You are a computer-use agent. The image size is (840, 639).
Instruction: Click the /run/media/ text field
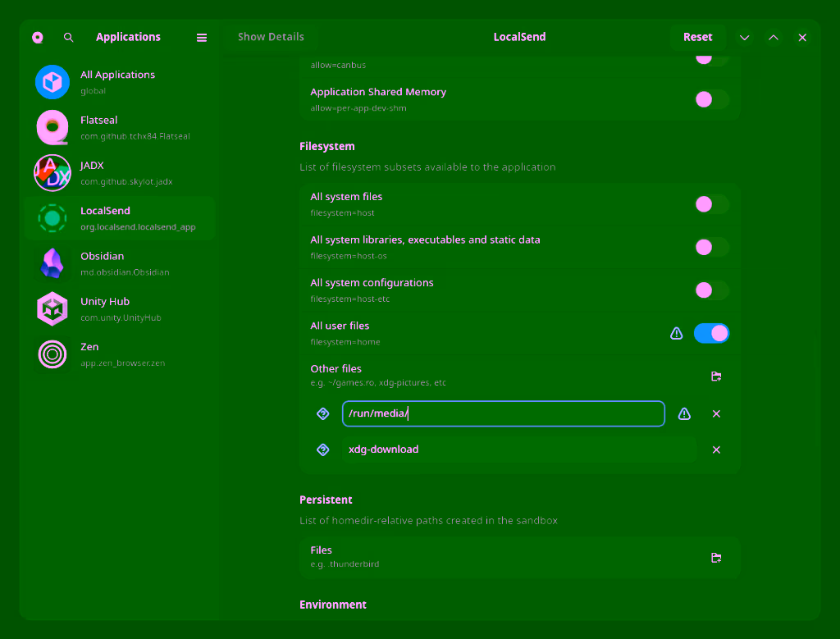[503, 413]
